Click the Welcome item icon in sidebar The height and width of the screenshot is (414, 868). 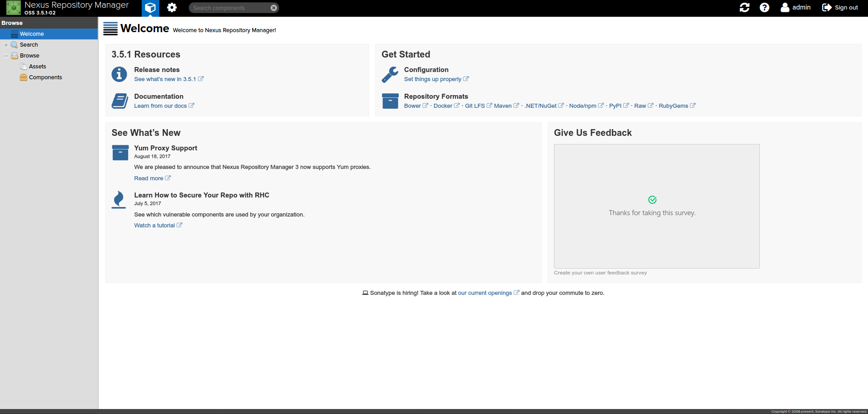coord(14,34)
